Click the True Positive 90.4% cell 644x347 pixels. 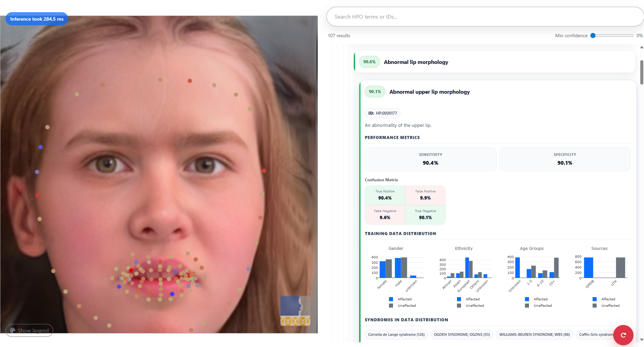click(x=385, y=195)
